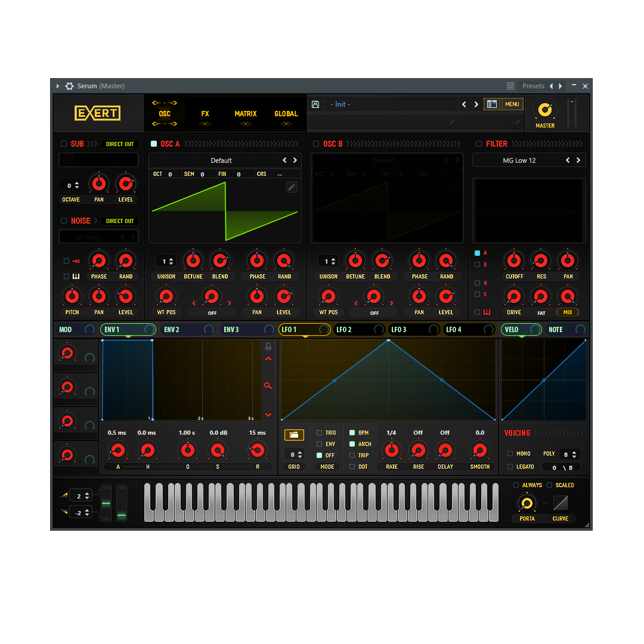Switch to the FX tab
Image resolution: width=644 pixels, height=644 pixels.
(205, 113)
